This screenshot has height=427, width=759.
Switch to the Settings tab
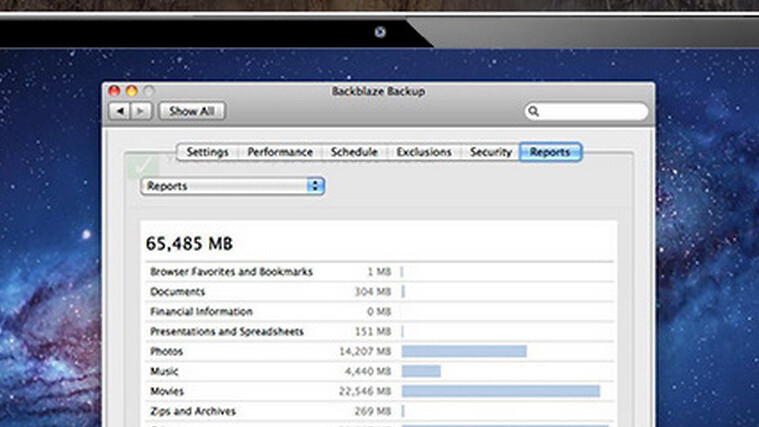pos(208,152)
